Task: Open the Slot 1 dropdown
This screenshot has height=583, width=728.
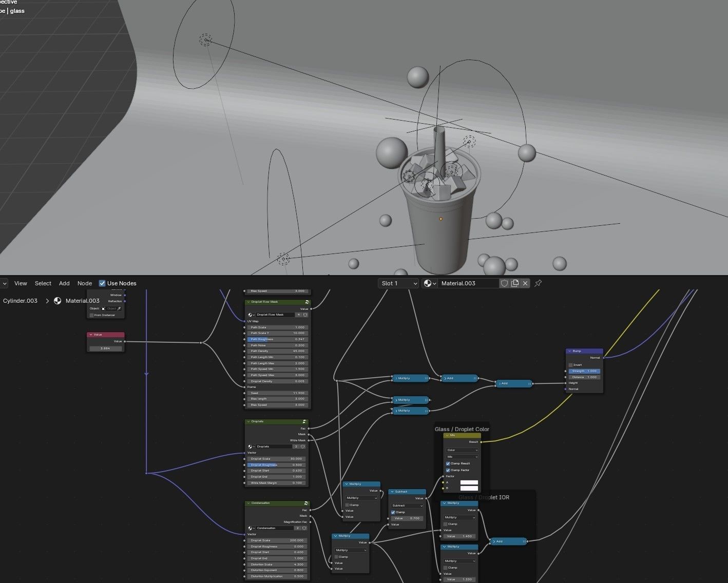Action: (x=399, y=283)
